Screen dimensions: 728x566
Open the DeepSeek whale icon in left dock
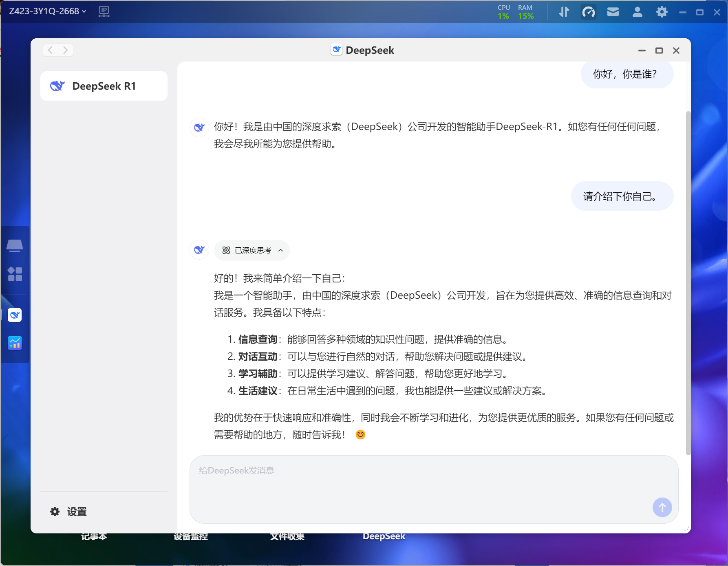(15, 315)
